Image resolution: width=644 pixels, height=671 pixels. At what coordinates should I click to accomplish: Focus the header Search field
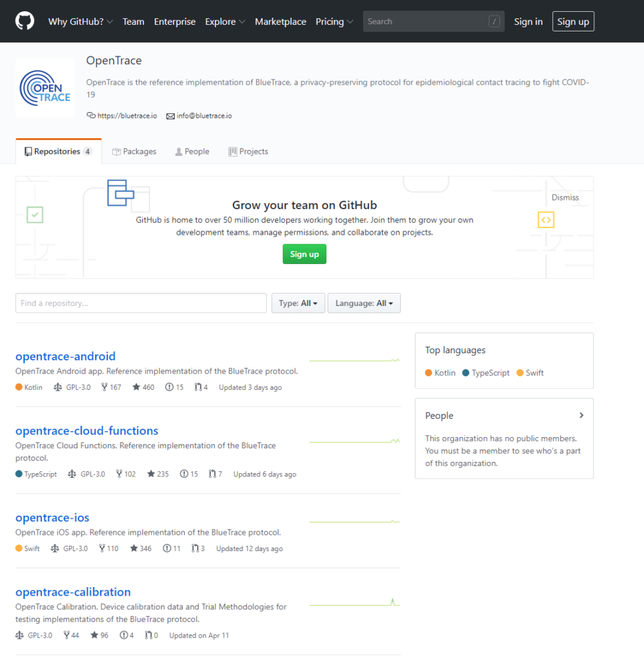434,22
